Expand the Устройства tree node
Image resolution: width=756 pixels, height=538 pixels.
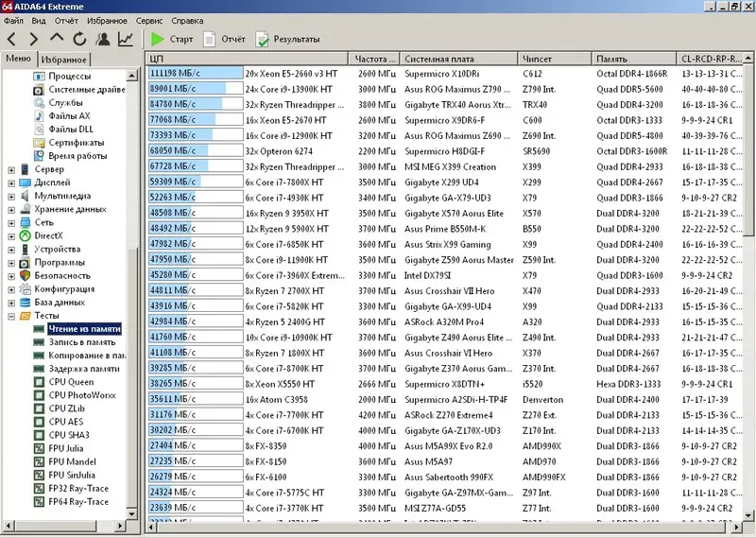point(11,250)
